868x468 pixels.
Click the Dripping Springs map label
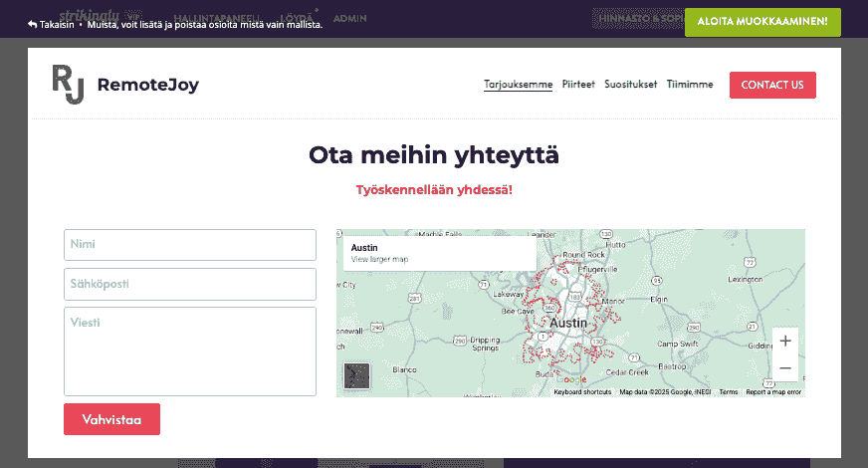[485, 344]
